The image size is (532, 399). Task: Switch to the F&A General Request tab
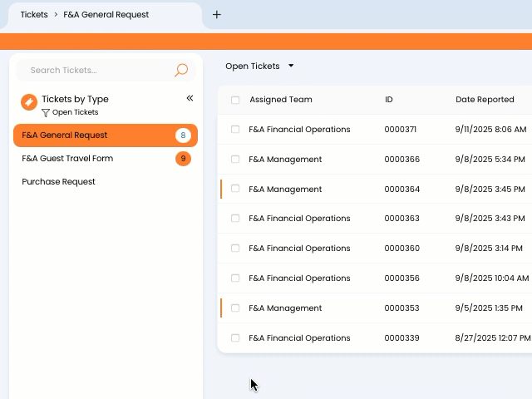(x=106, y=14)
